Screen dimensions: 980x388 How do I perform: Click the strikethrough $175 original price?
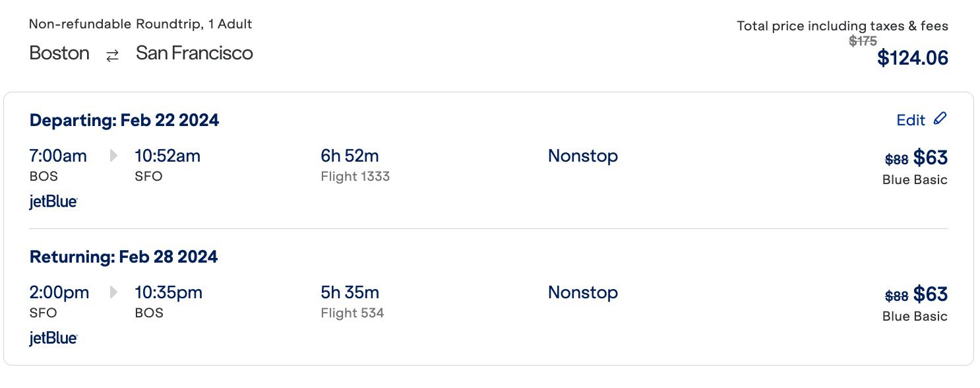coord(862,40)
